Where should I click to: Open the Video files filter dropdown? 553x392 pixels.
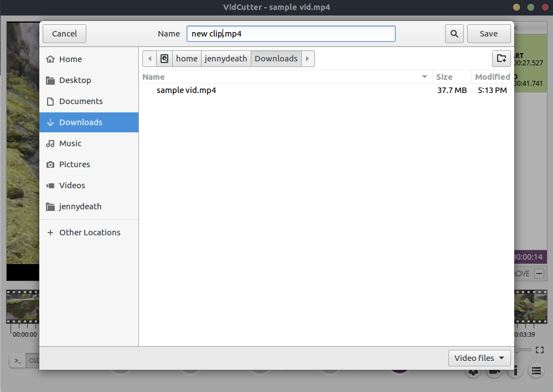tap(479, 358)
